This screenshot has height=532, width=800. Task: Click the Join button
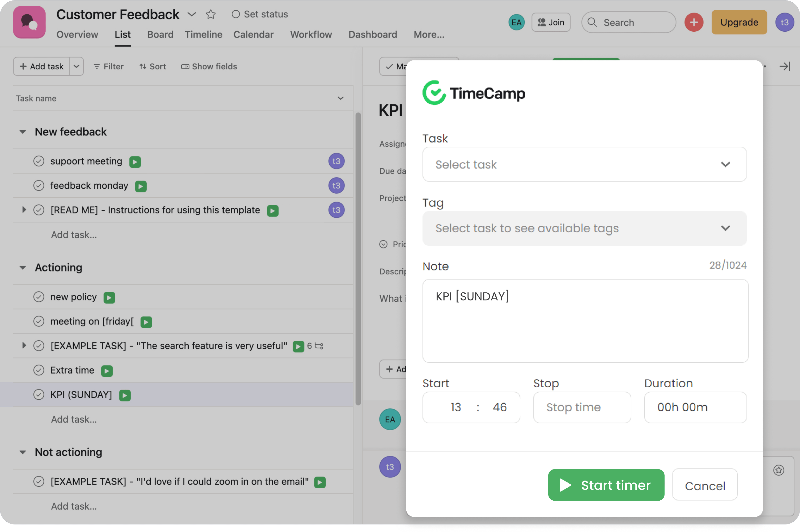coord(551,22)
